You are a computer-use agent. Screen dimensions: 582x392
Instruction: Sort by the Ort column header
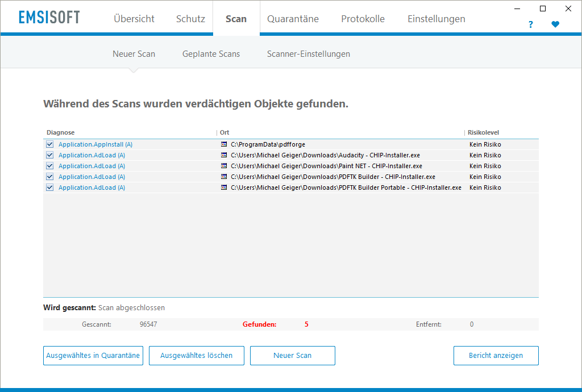[x=225, y=132]
